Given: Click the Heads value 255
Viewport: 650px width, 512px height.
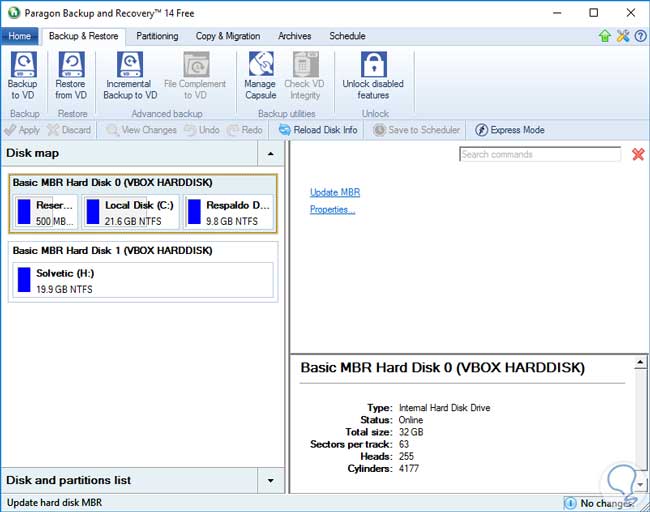Looking at the screenshot, I should point(406,456).
